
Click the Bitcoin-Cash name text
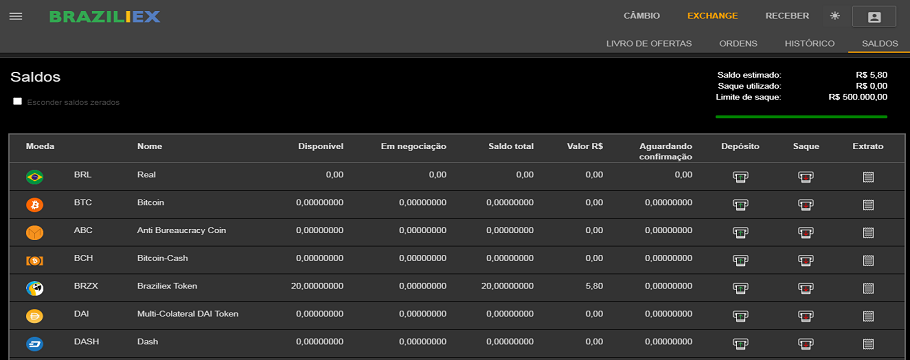[x=162, y=258]
